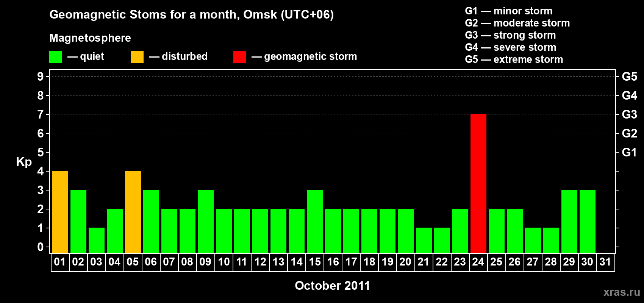Click the G1 — minor storm legend text
The height and width of the screenshot is (303, 644).
[508, 11]
